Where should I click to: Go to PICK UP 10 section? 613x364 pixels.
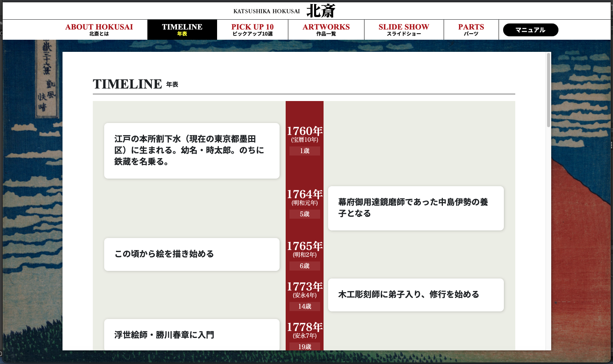[252, 30]
